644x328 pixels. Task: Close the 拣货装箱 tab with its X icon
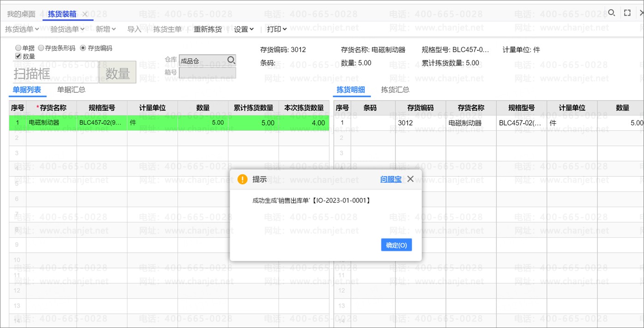pyautogui.click(x=85, y=14)
